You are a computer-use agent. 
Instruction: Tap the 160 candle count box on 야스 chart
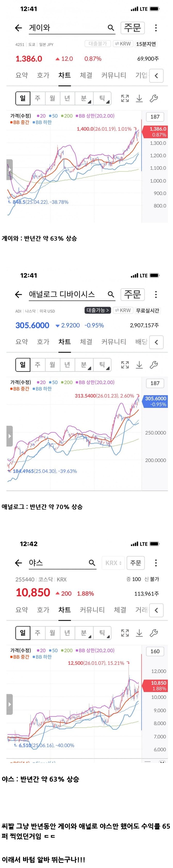155,651
